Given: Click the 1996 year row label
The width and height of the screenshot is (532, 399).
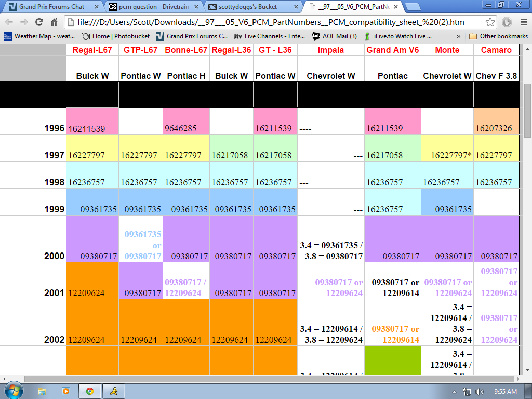Looking at the screenshot, I should coord(54,128).
